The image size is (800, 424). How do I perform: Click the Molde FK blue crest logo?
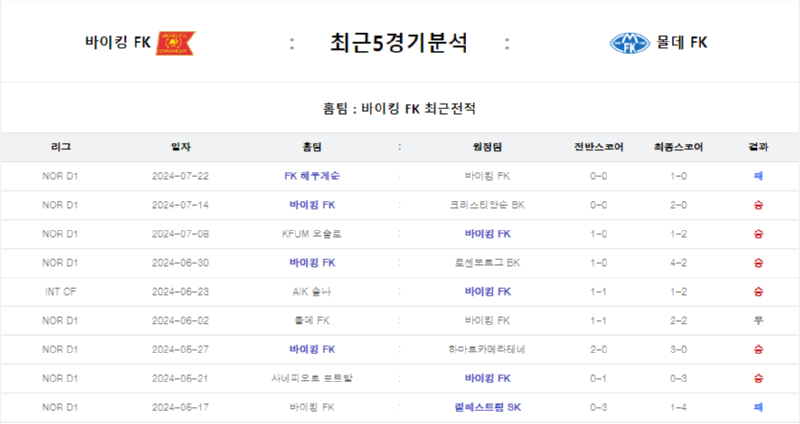coord(630,43)
